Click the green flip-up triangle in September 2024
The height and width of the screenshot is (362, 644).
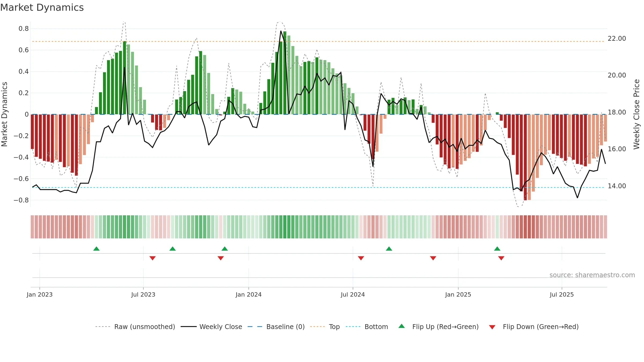[389, 249]
